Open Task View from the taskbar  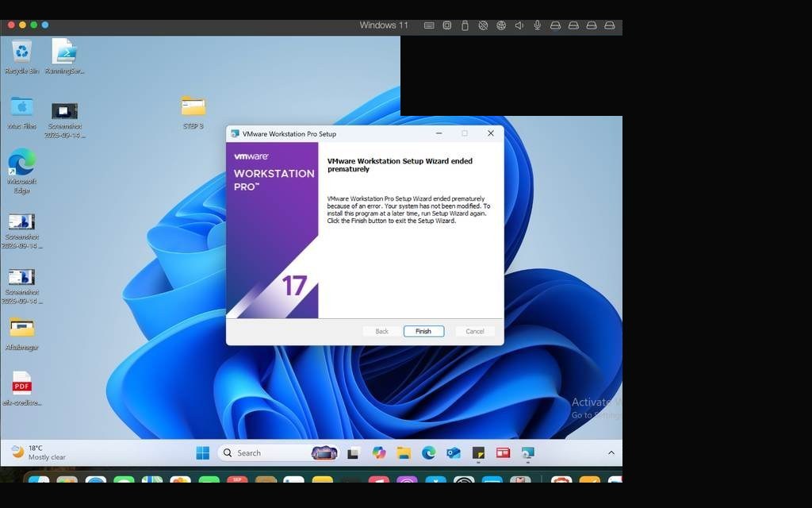tap(354, 453)
